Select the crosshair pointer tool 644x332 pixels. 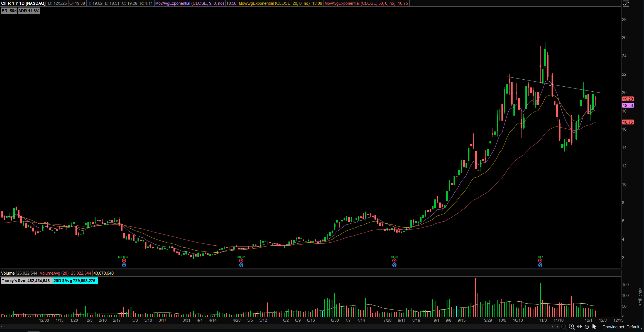point(587,327)
